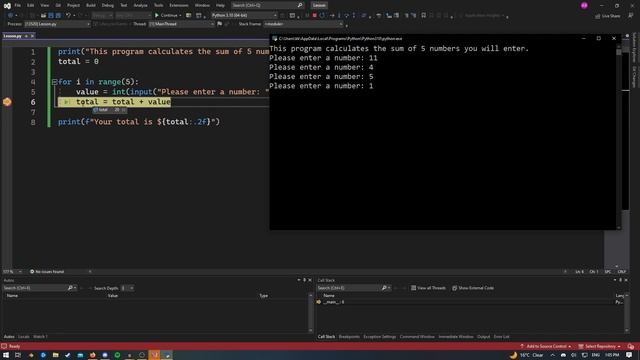Click No issues found indicator

[x=47, y=271]
